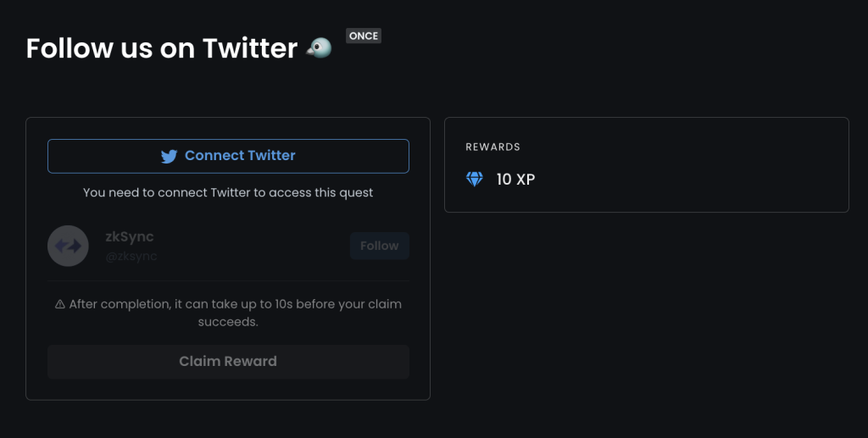Click the After completion delay notice text
Image resolution: width=868 pixels, height=438 pixels.
click(x=228, y=313)
